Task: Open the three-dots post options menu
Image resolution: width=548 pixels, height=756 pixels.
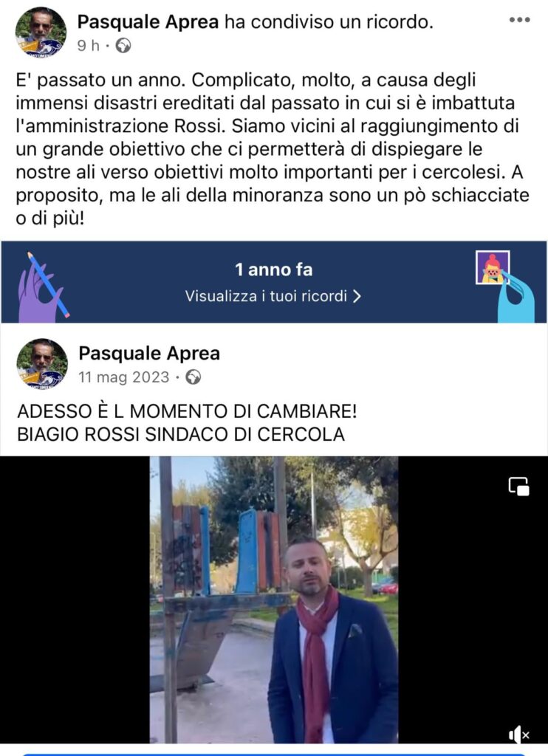Action: pyautogui.click(x=519, y=20)
